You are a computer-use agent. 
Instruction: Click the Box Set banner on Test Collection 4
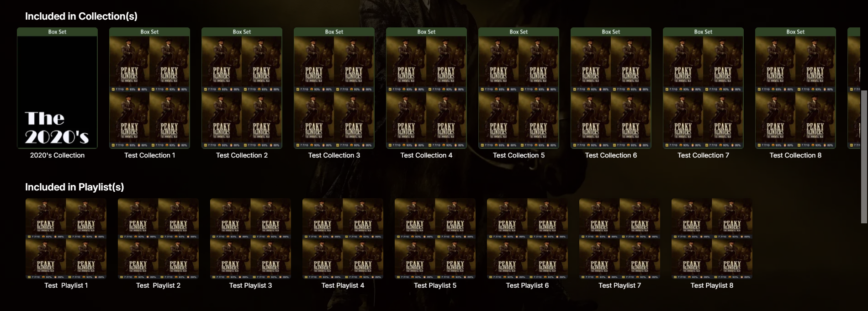pyautogui.click(x=426, y=32)
